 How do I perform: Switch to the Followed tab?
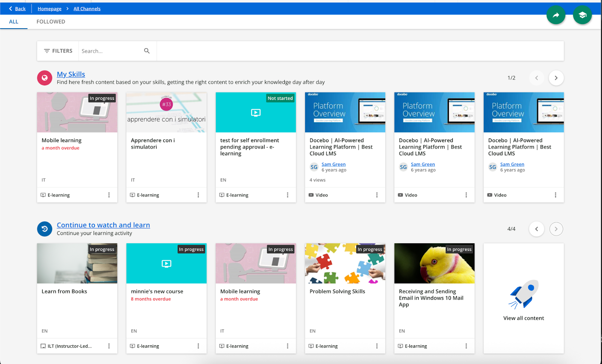(x=51, y=22)
